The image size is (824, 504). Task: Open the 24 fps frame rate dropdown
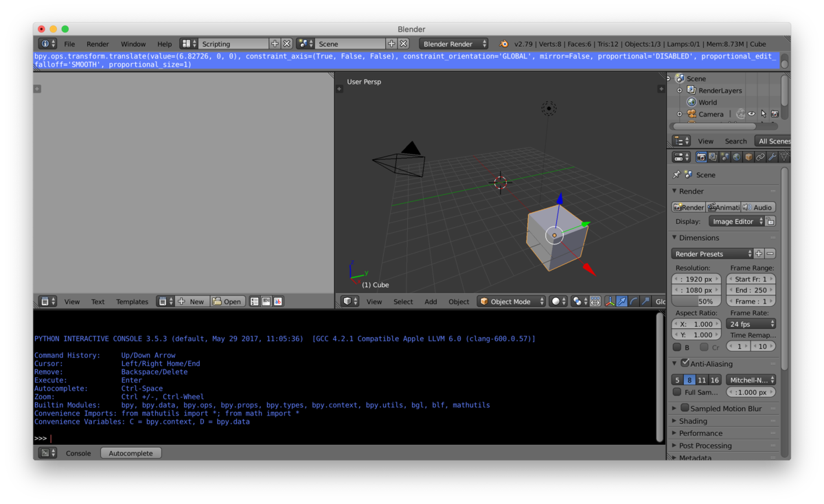[752, 324]
